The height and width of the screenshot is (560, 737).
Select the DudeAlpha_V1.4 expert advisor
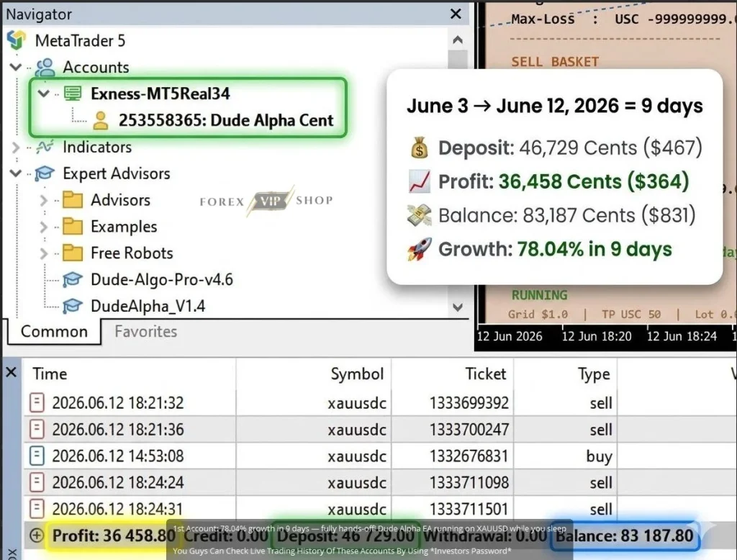click(x=148, y=306)
